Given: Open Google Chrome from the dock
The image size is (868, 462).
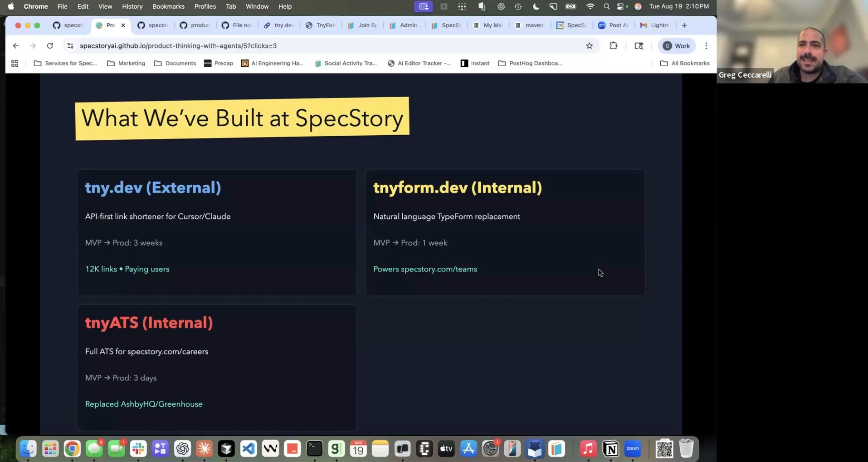Looking at the screenshot, I should point(72,449).
